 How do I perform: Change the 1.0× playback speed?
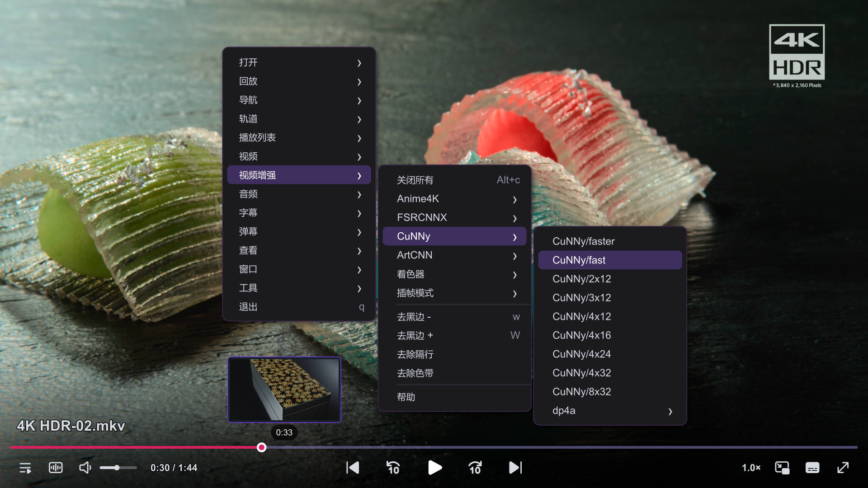click(751, 468)
